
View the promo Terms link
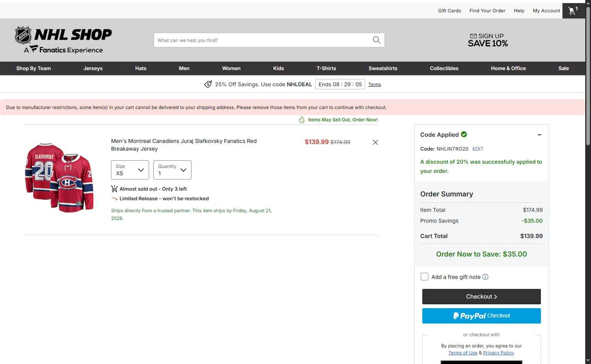(x=374, y=84)
